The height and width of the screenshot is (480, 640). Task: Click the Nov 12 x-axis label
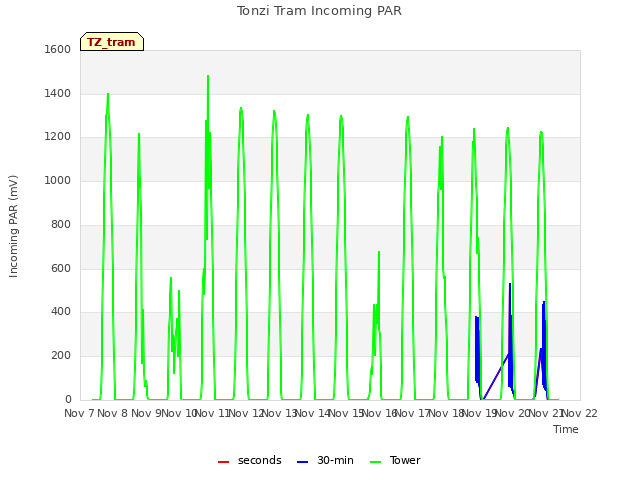click(246, 413)
